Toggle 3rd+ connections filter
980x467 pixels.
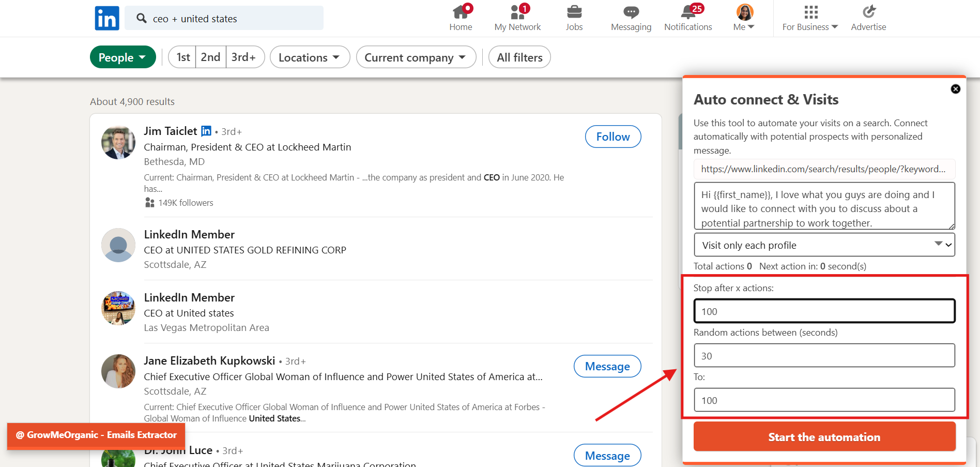(244, 57)
